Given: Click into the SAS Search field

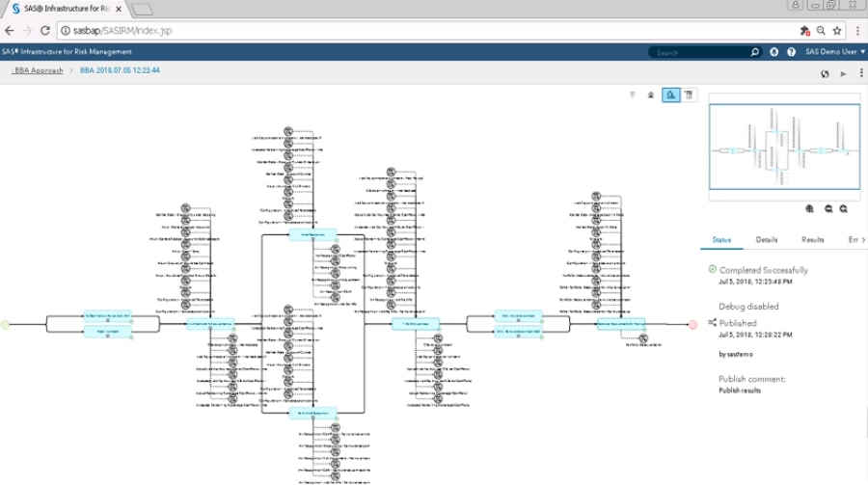Looking at the screenshot, I should tap(700, 52).
